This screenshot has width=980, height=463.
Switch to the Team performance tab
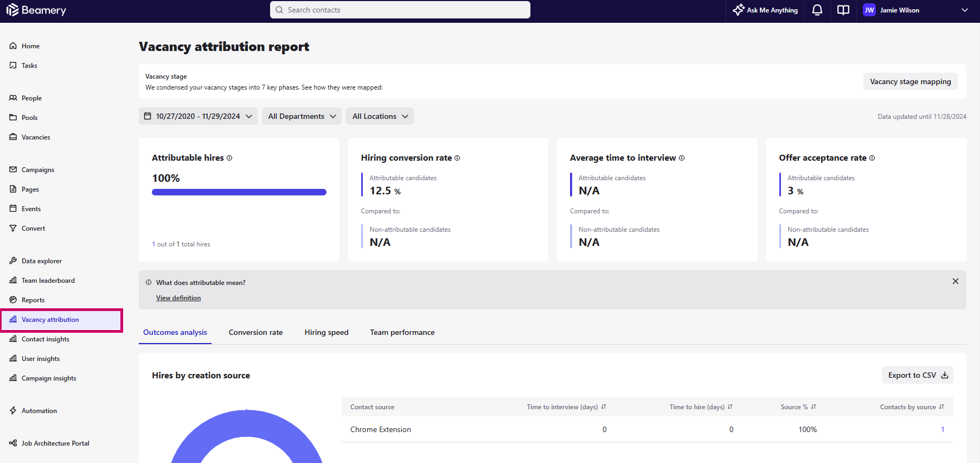click(402, 332)
